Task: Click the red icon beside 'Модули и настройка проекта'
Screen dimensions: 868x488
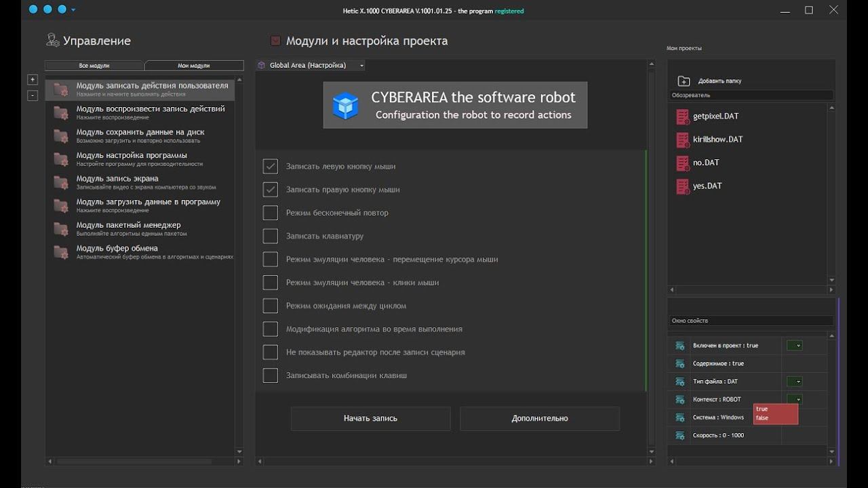Action: [275, 41]
